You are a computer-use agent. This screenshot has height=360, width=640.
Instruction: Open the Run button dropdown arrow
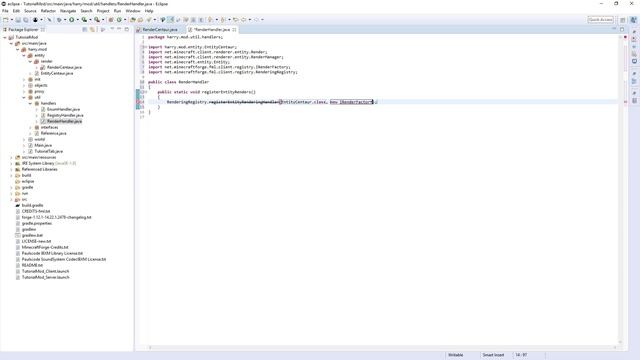[x=78, y=20]
